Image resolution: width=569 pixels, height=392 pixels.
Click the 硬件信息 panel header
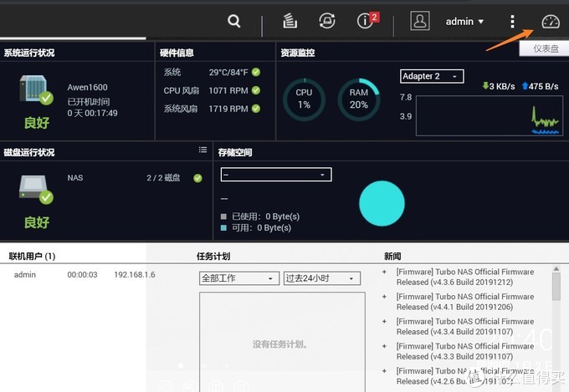click(177, 53)
